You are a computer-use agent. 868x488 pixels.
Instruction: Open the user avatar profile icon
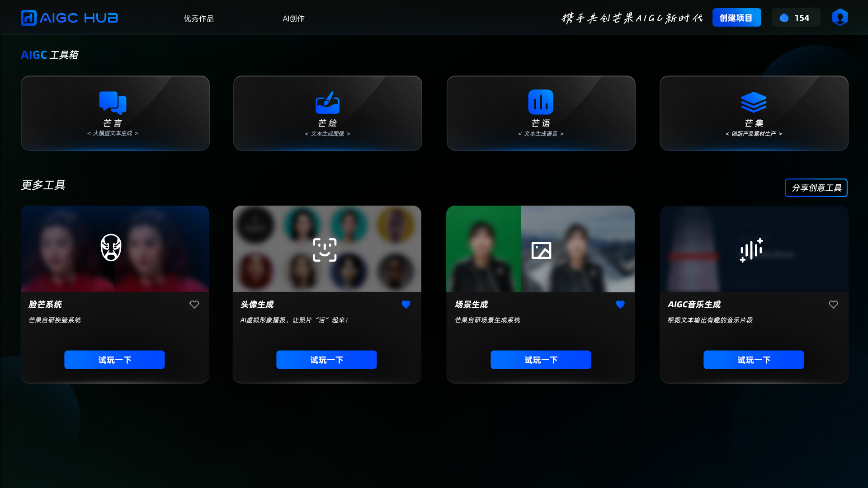pyautogui.click(x=840, y=18)
